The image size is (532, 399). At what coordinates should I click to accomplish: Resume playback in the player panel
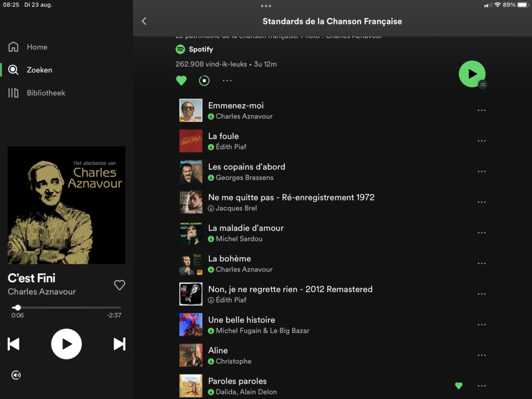(x=66, y=344)
